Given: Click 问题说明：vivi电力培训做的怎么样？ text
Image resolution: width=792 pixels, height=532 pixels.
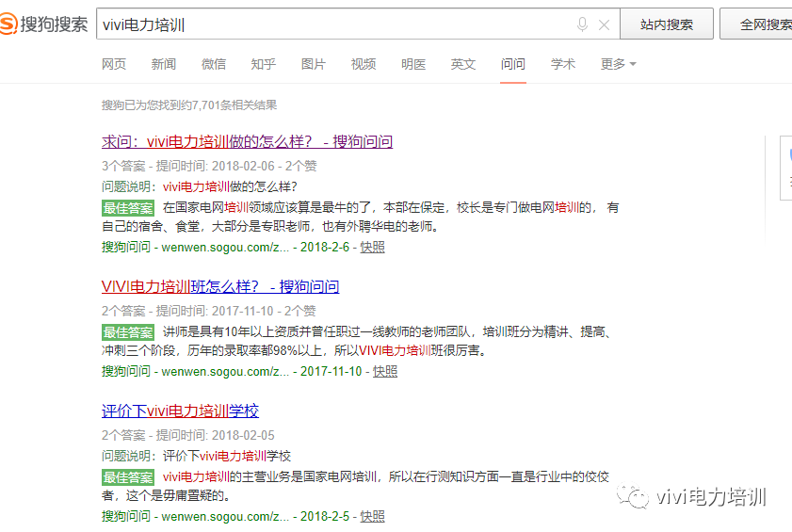Looking at the screenshot, I should coord(200,187).
